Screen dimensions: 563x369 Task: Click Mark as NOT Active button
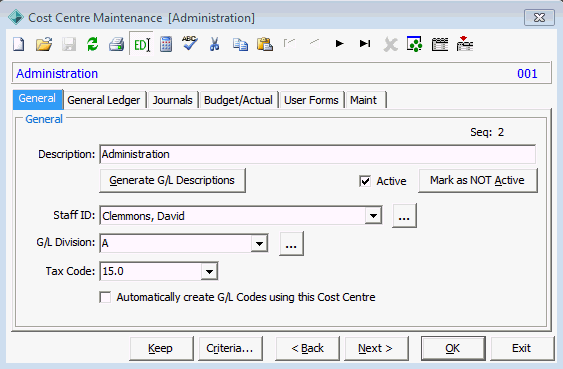point(478,180)
